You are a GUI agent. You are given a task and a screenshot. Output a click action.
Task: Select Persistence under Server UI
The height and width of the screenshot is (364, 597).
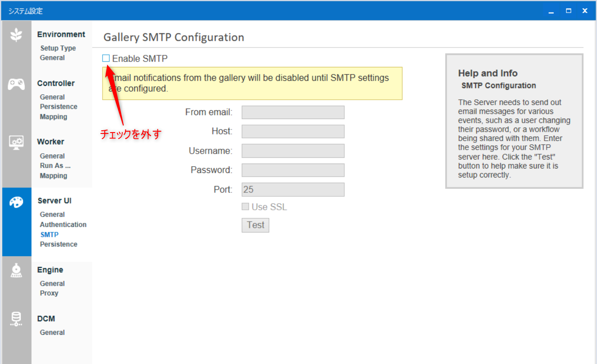(58, 244)
